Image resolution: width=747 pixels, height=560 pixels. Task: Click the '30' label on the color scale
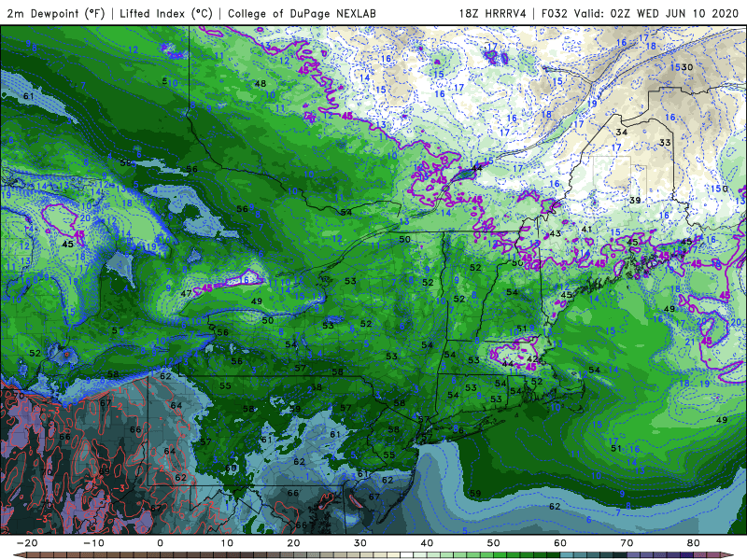360,543
